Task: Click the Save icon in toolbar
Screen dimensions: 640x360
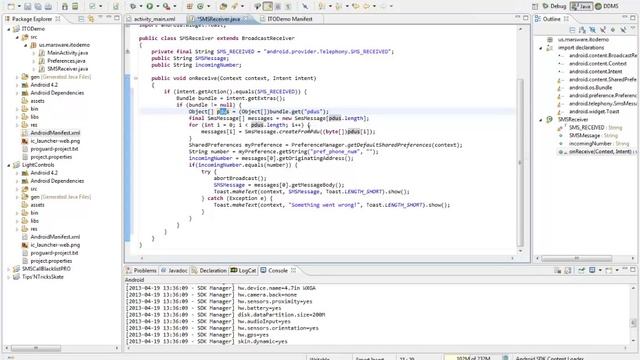Action: [x=27, y=7]
